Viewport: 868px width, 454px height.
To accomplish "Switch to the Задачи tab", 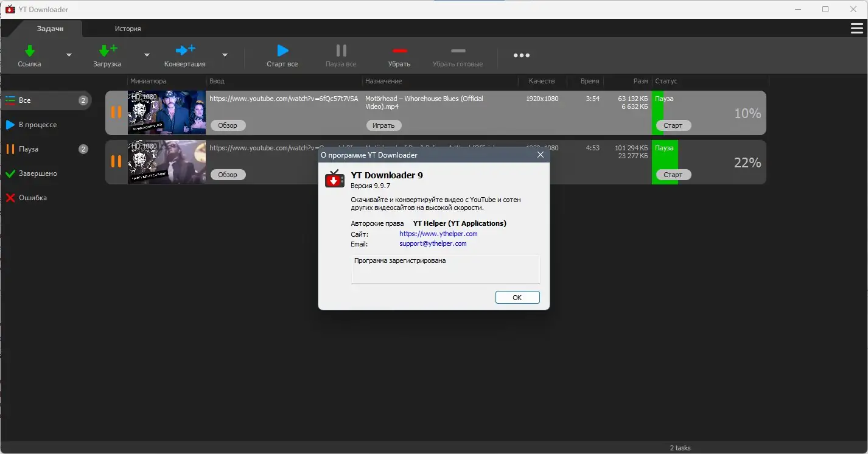I will pyautogui.click(x=50, y=29).
